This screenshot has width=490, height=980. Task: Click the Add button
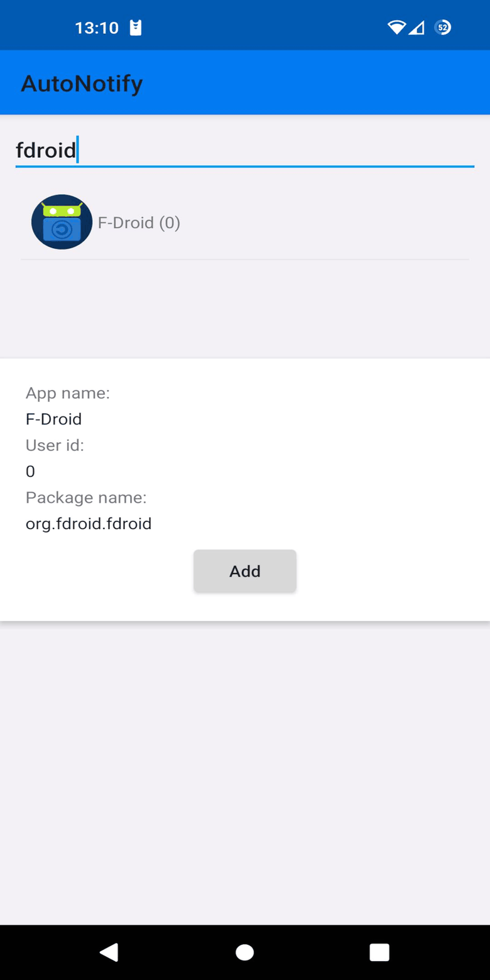click(x=244, y=571)
